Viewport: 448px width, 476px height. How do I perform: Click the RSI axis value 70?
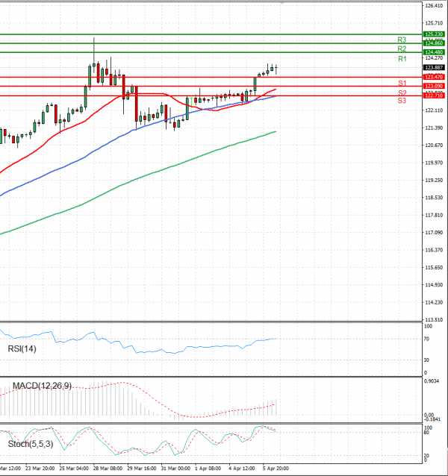[426, 339]
